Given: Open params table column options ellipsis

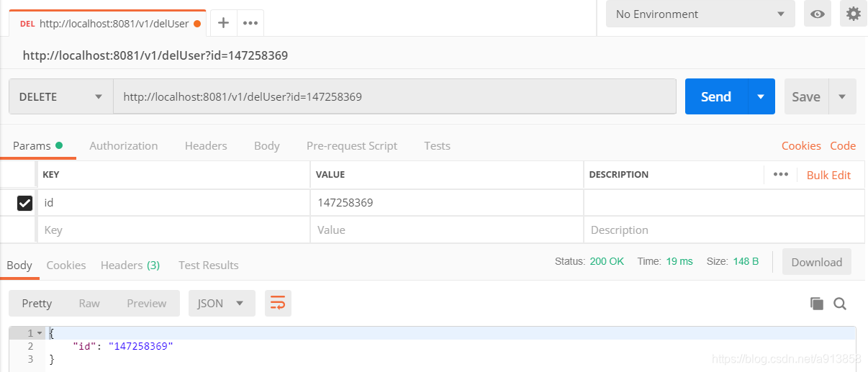Looking at the screenshot, I should click(781, 174).
